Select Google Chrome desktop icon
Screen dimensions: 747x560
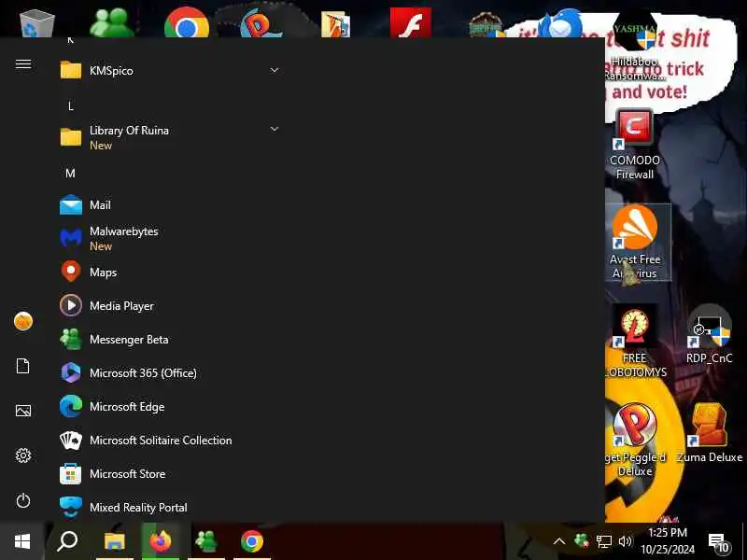(x=187, y=22)
